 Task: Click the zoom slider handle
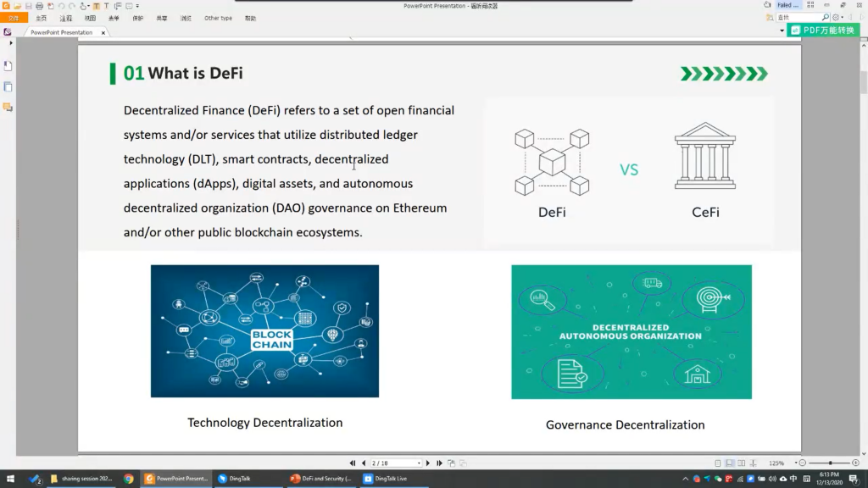830,463
